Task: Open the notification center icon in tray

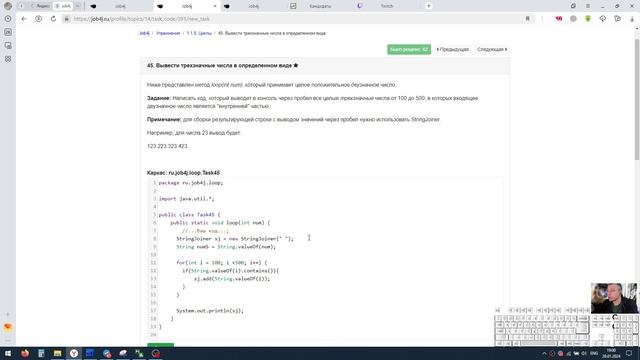Action: 629,353
